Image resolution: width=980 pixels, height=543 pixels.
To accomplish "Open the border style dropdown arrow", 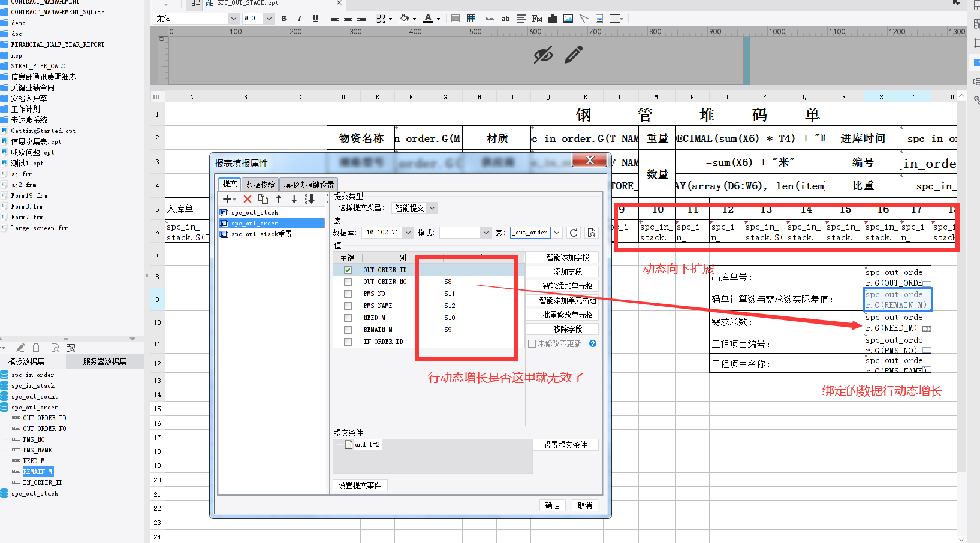I will pos(391,19).
